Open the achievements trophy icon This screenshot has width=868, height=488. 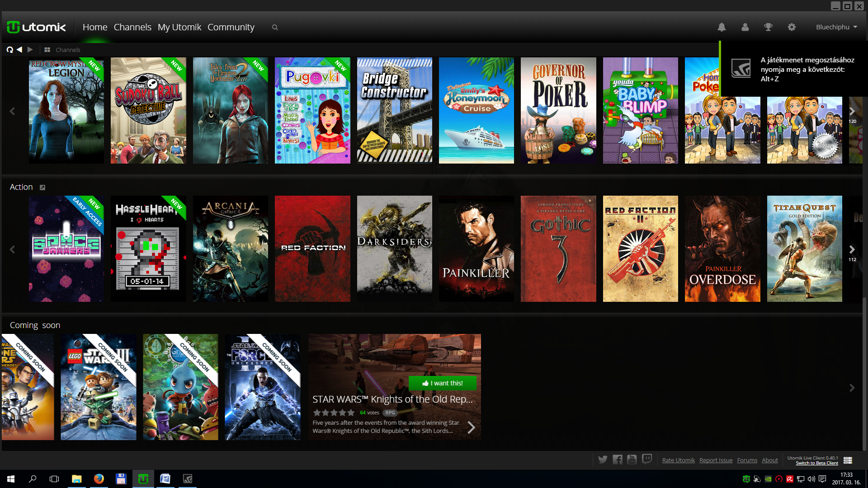coord(768,27)
